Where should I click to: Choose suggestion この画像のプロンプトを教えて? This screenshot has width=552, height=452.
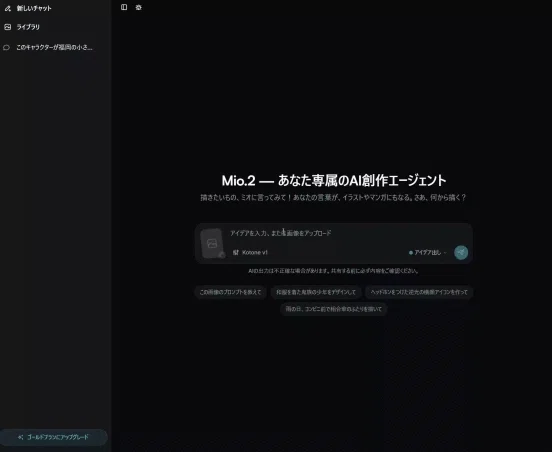tap(230, 292)
